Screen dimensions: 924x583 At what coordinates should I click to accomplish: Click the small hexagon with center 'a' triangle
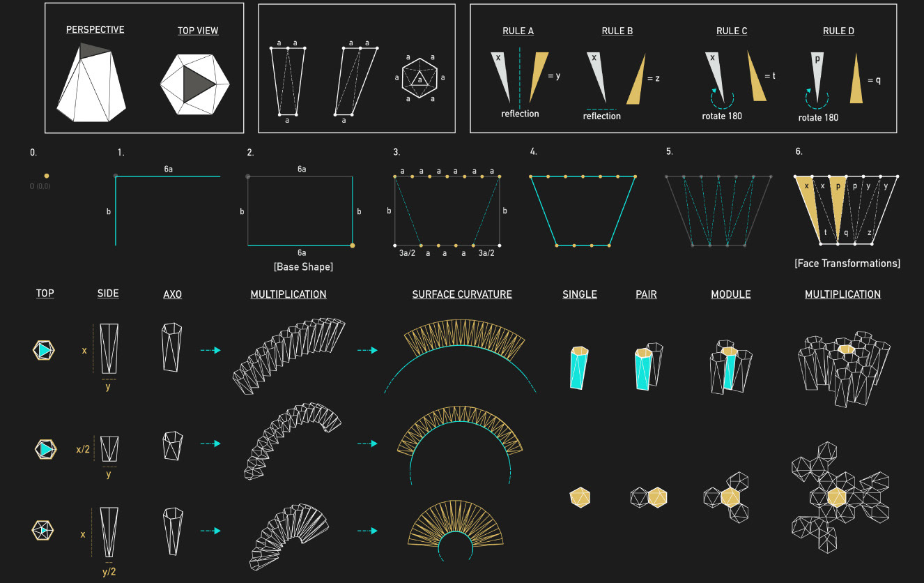click(419, 79)
